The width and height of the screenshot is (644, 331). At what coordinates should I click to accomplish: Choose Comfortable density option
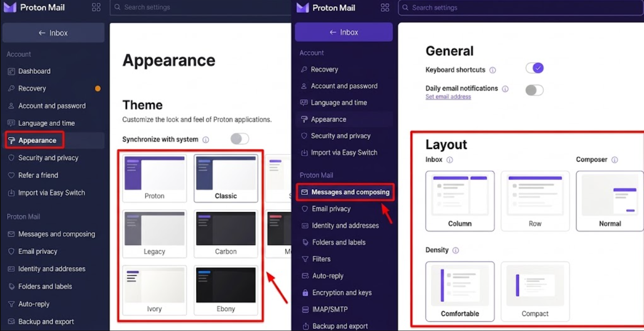click(460, 292)
